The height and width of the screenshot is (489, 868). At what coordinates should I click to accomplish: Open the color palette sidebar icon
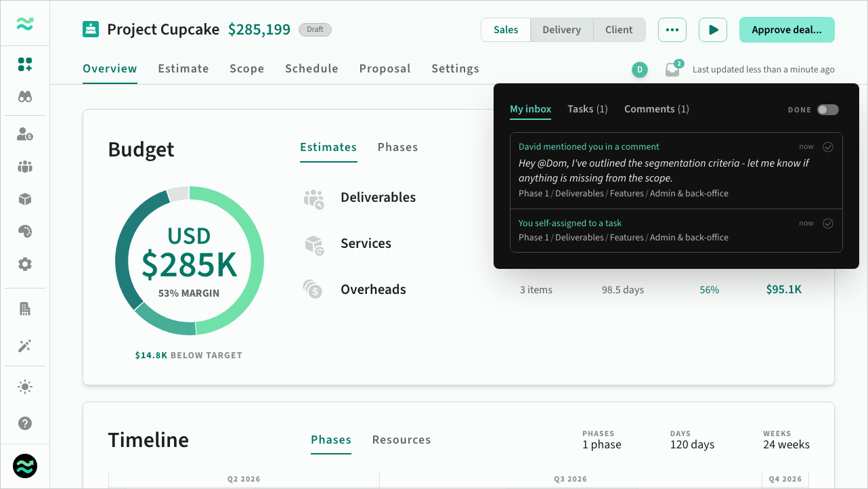[x=25, y=232]
